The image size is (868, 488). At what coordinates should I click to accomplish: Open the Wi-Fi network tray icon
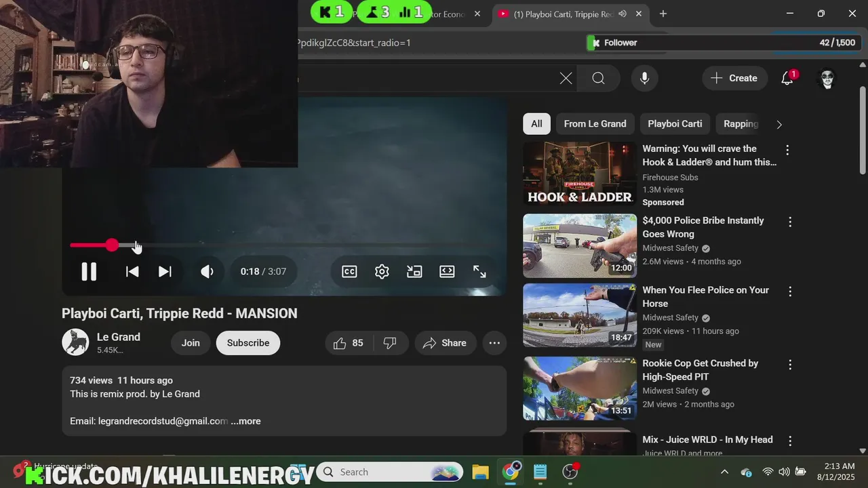point(768,472)
